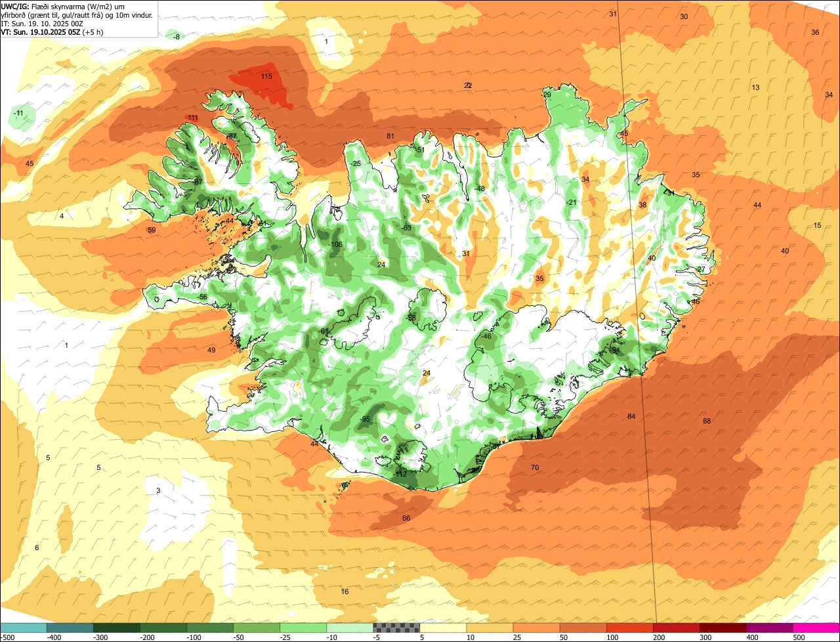Click the light green swatch between -25 and -10
840x642 pixels.
[303, 628]
